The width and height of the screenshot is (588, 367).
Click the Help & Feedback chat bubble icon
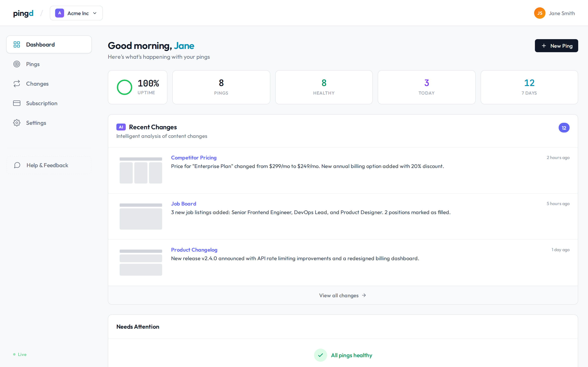pyautogui.click(x=17, y=165)
